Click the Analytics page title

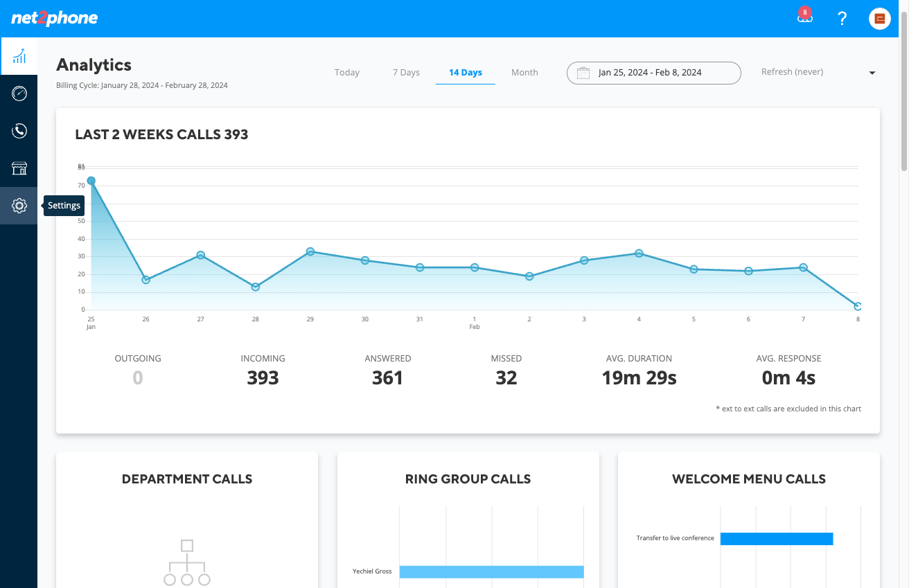tap(94, 65)
